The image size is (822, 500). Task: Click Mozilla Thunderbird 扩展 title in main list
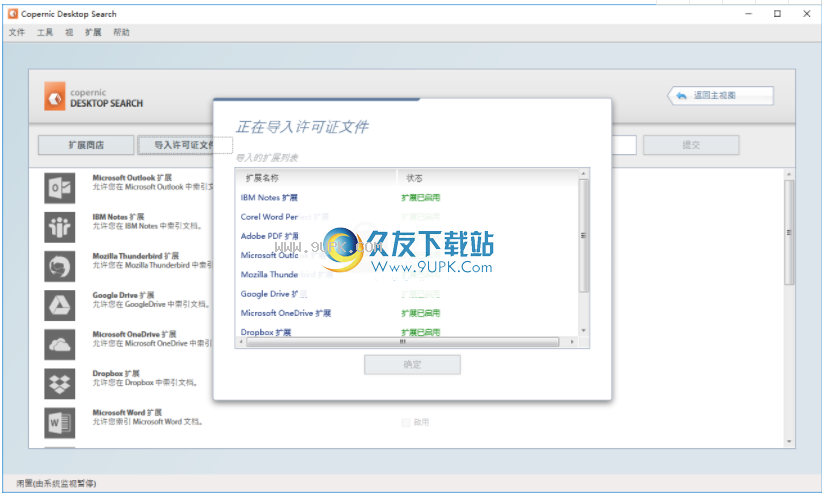(x=136, y=256)
